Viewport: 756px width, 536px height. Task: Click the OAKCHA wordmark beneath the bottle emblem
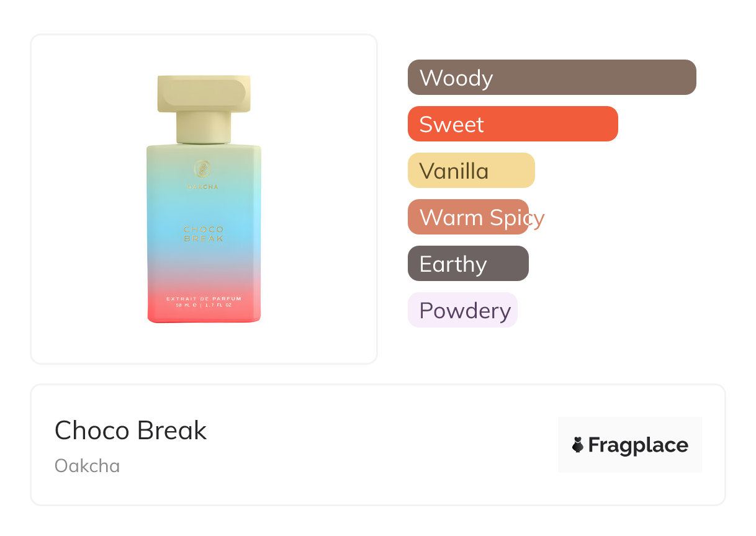[204, 187]
